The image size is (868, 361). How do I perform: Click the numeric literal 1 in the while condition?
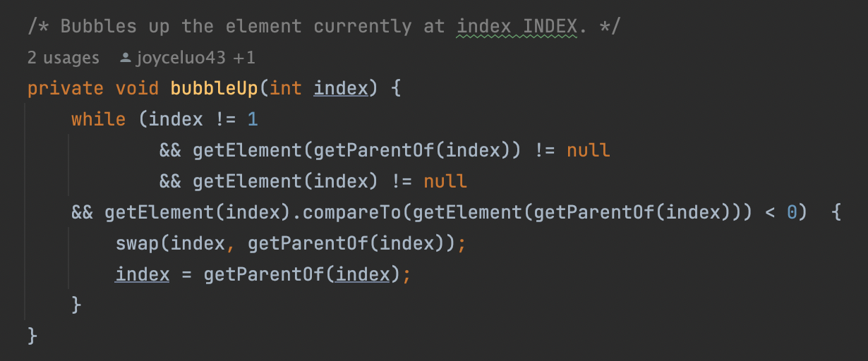(253, 120)
